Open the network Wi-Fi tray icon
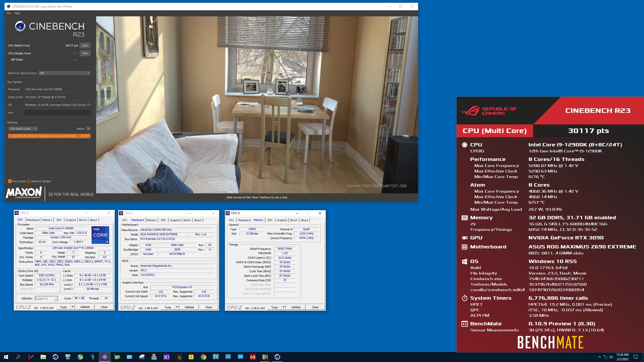This screenshot has width=644, height=362. [605, 357]
